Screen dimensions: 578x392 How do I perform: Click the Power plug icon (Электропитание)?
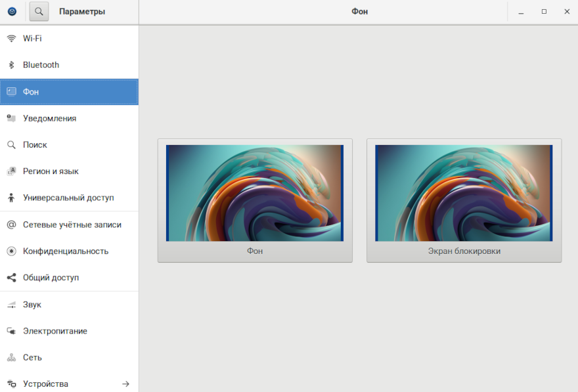click(11, 332)
